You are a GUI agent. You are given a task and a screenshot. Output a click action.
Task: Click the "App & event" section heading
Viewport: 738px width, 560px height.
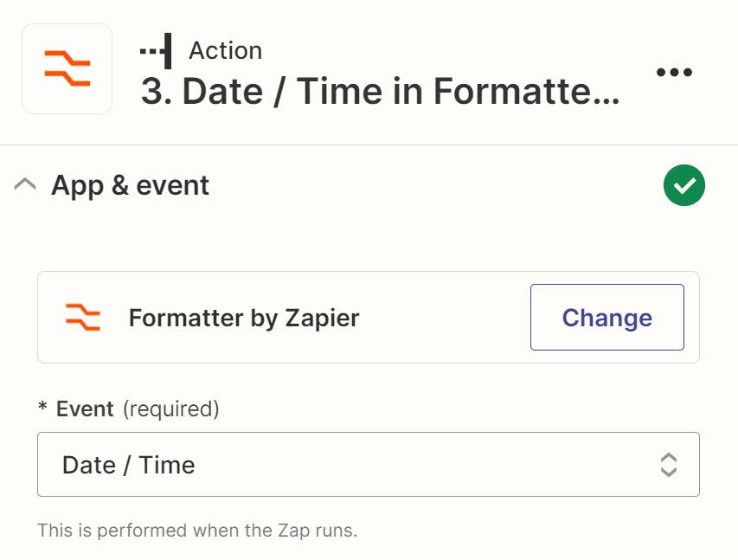click(130, 185)
